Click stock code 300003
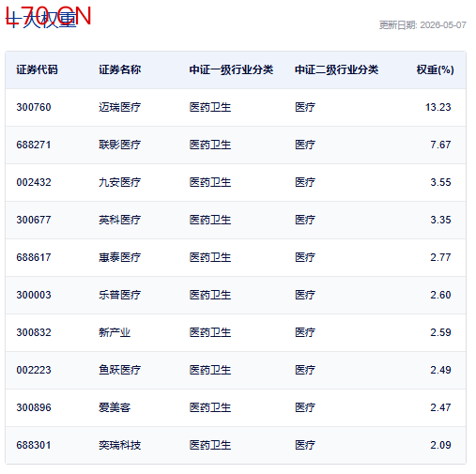476x474 pixels. coord(34,295)
